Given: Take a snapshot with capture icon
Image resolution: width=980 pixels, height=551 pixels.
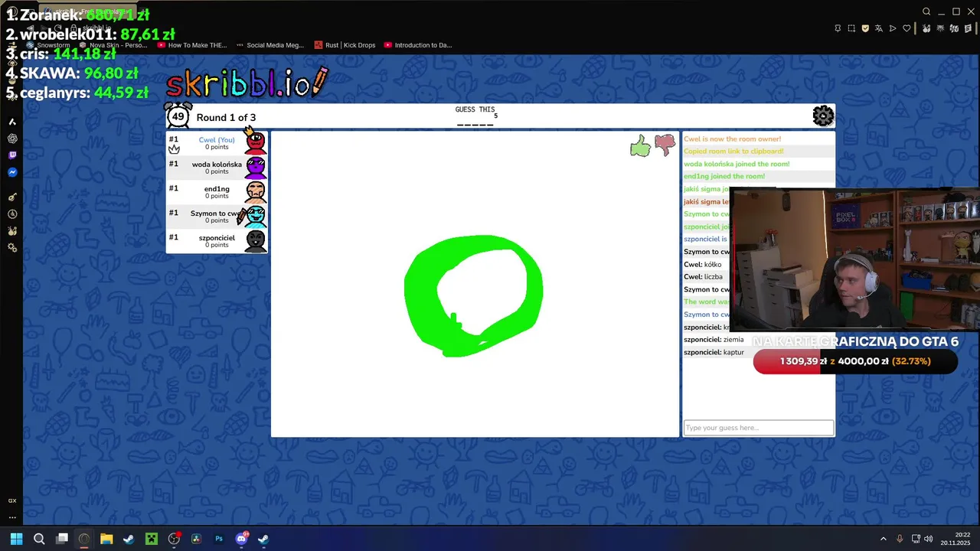Looking at the screenshot, I should (851, 28).
